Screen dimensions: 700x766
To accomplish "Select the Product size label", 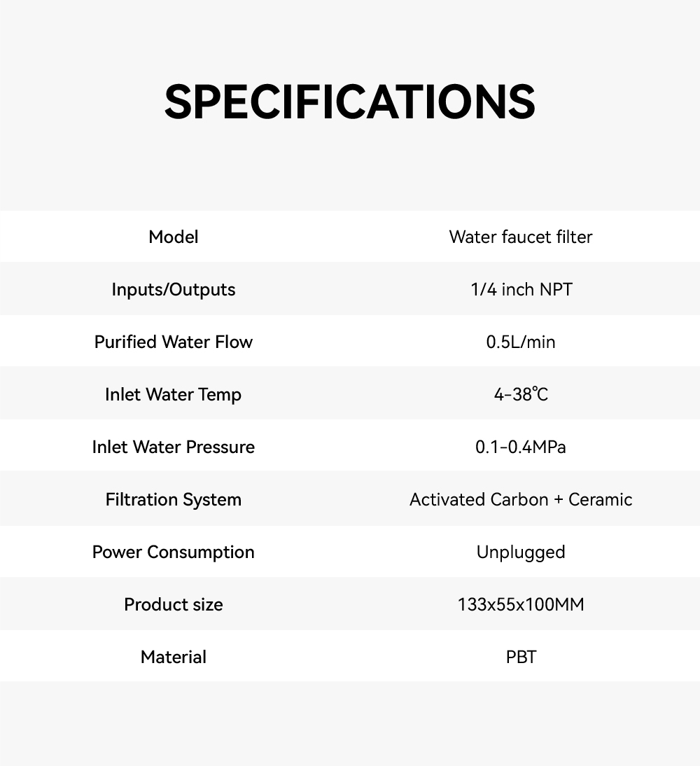I will (x=174, y=604).
